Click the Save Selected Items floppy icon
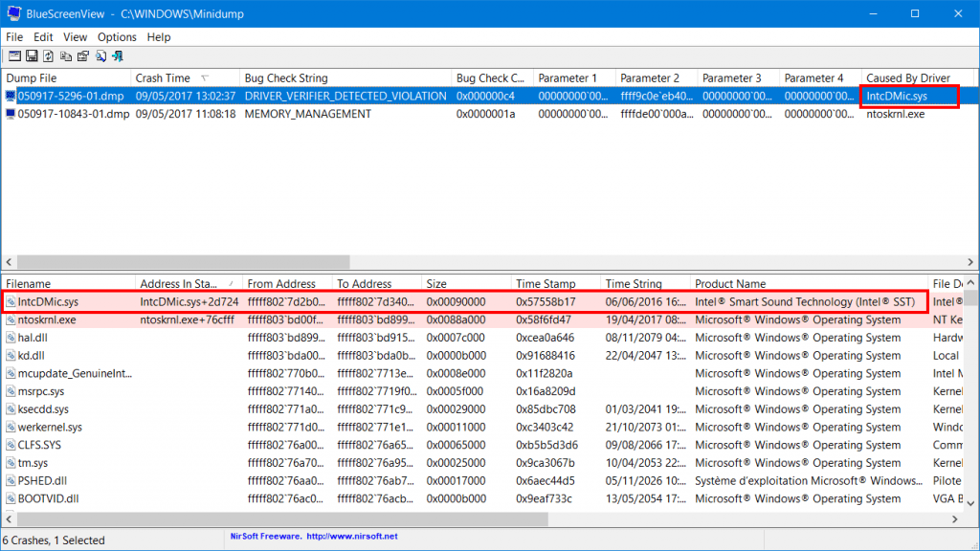The width and height of the screenshot is (980, 551). (32, 56)
